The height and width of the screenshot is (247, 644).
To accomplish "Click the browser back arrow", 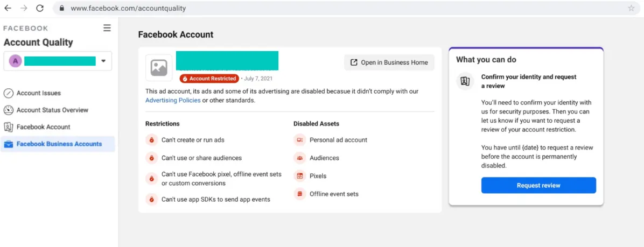I will click(8, 8).
